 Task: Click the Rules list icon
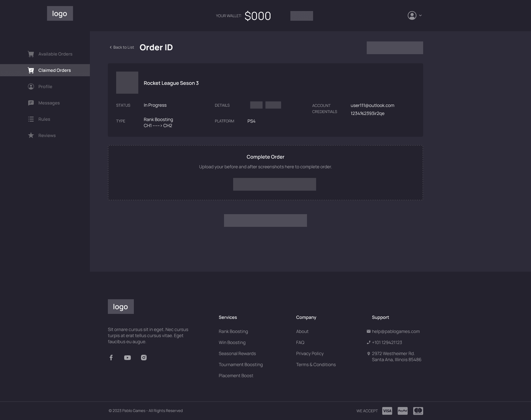tap(31, 119)
